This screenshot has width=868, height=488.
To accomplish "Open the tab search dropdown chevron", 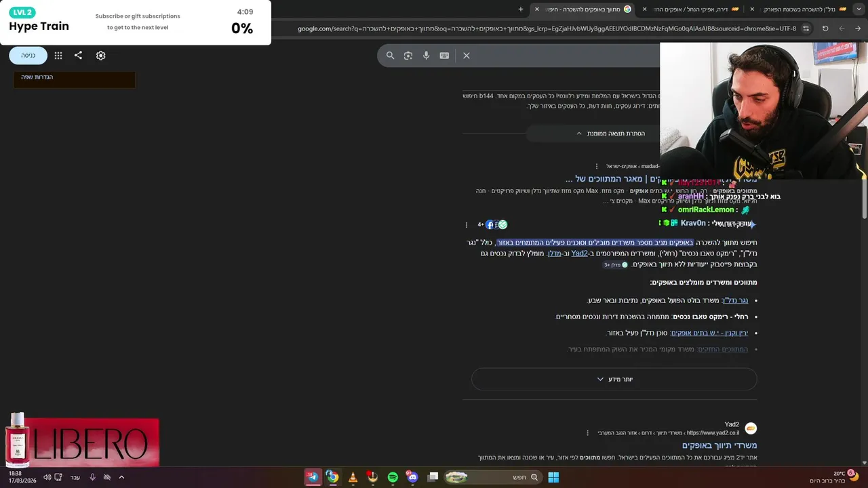I will pos(858,9).
